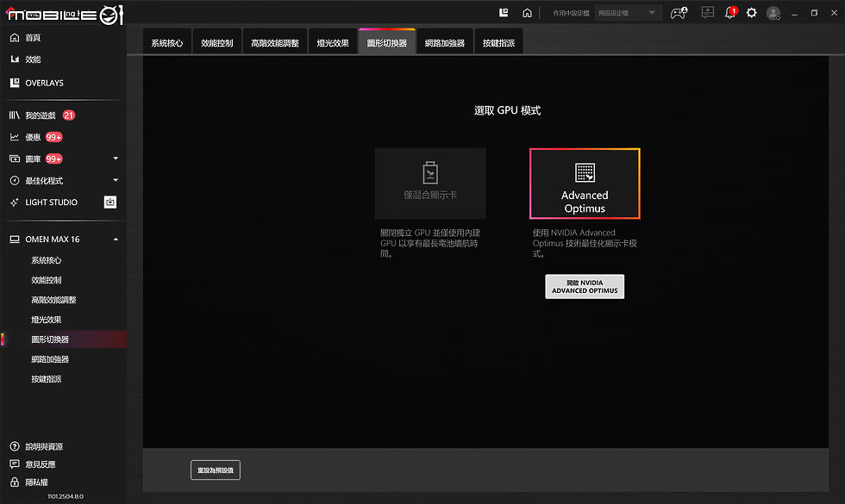Click the 21 badge beside 我的遊戲
Screen dimensions: 845x504
tap(68, 115)
